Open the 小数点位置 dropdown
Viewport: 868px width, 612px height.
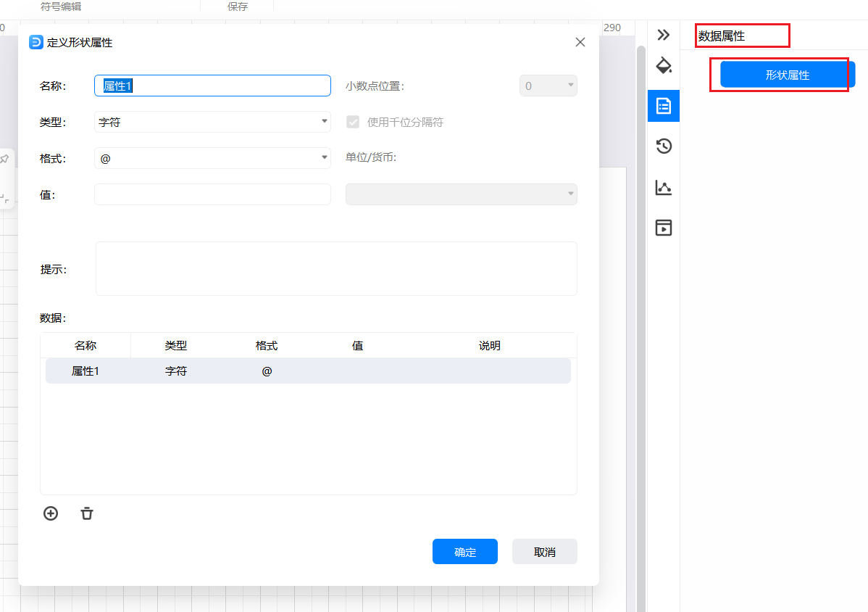548,86
